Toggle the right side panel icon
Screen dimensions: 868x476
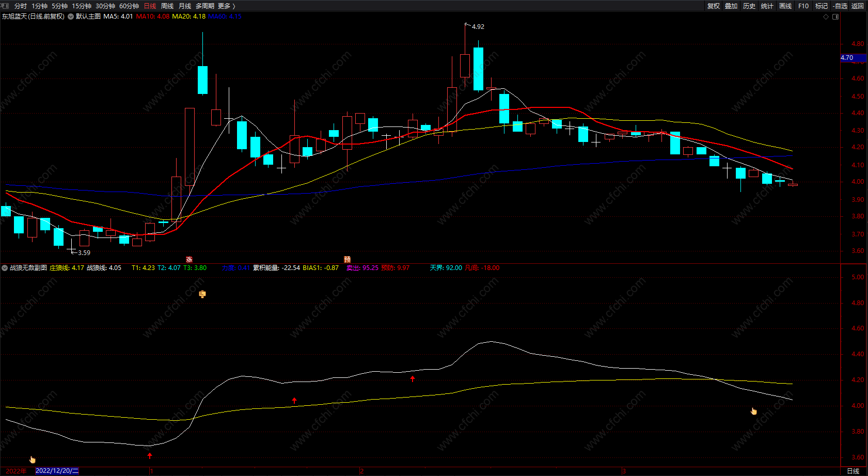(x=835, y=17)
